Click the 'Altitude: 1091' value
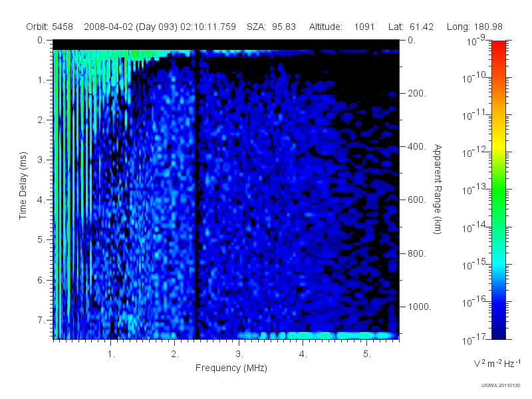 pyautogui.click(x=341, y=27)
